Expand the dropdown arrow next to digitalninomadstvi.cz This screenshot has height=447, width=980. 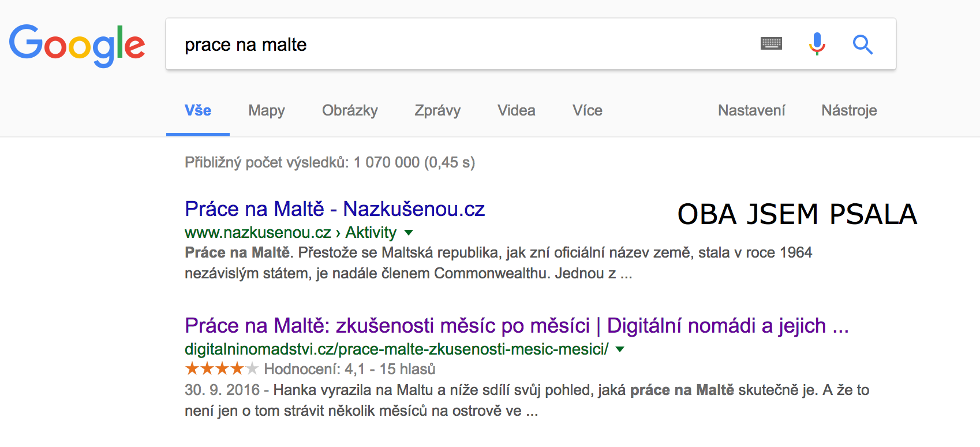(x=619, y=349)
